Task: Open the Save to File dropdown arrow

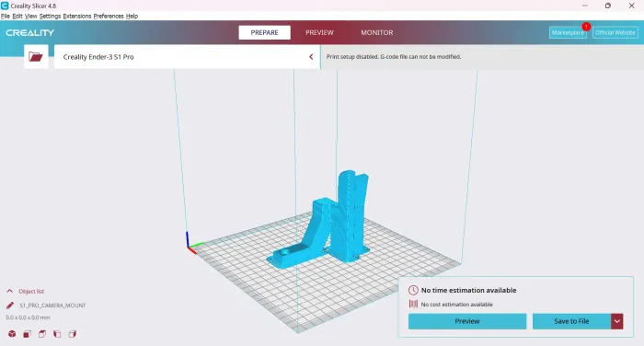Action: click(x=617, y=321)
